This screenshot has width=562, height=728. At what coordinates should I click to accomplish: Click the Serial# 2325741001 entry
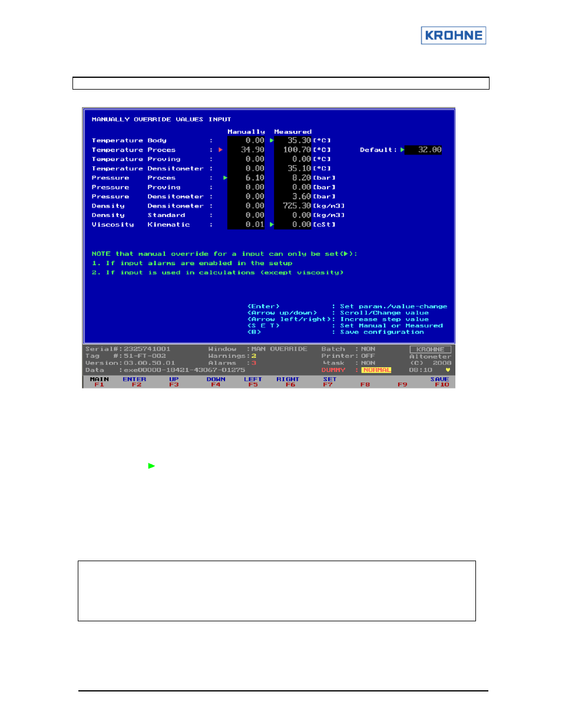128,349
